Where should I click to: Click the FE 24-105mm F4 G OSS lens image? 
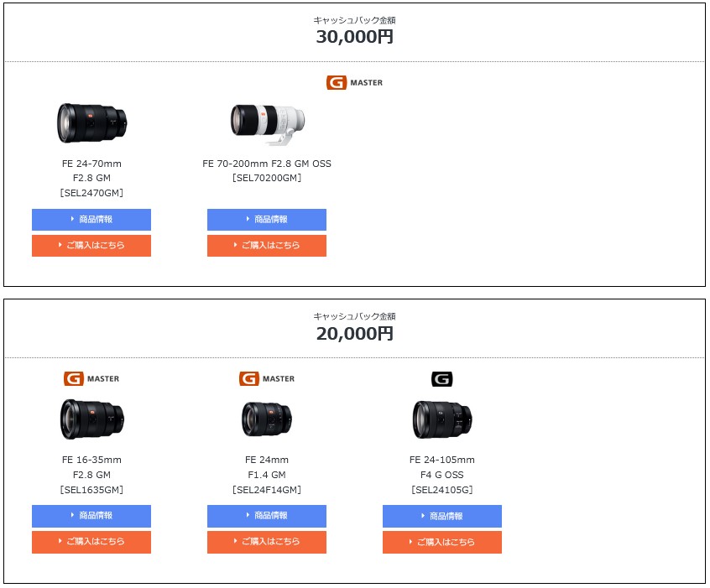point(442,419)
